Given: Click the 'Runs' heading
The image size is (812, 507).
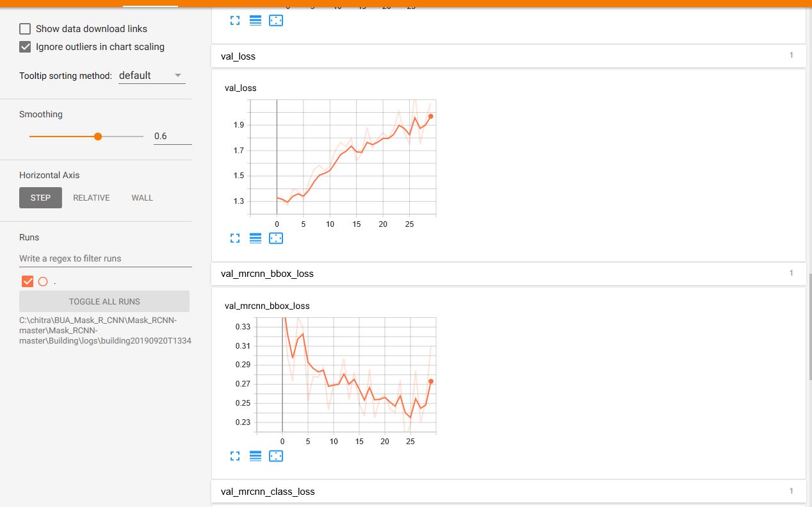Looking at the screenshot, I should (x=29, y=237).
